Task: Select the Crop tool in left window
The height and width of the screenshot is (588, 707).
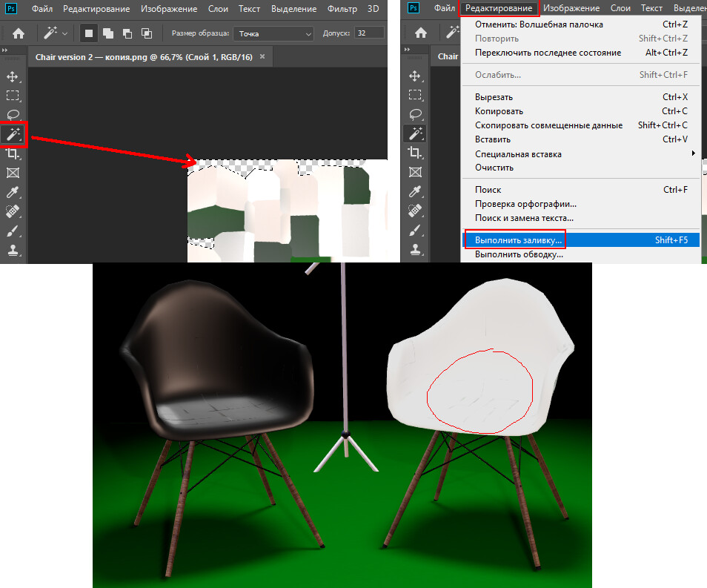Action: tap(12, 153)
